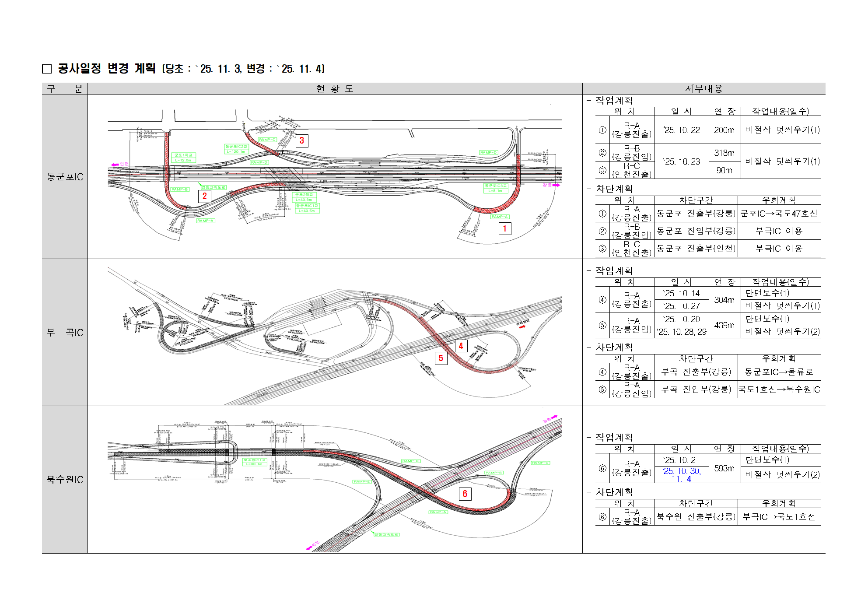
Task: Click the red 강릉방향 arrow in the 부곡IC diagram
Action: pyautogui.click(x=522, y=327)
